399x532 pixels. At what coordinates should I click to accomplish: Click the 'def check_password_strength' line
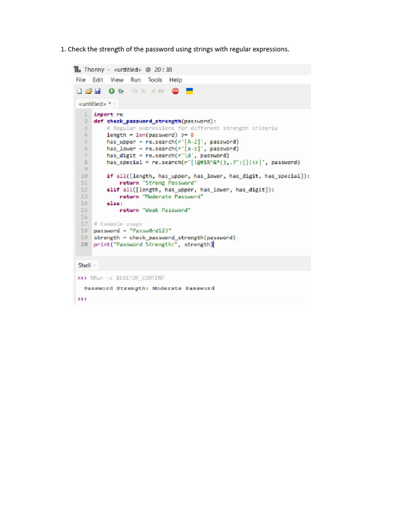click(155, 121)
